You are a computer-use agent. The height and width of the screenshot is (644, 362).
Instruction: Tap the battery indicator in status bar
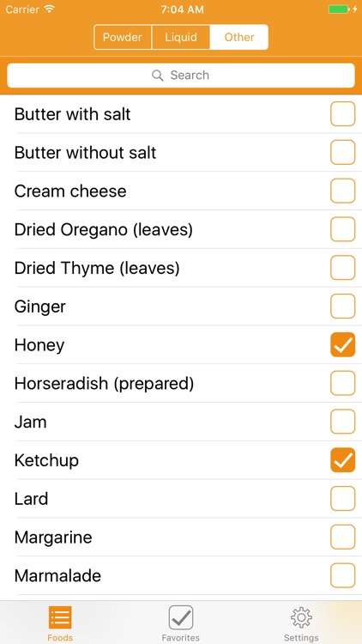click(x=339, y=9)
